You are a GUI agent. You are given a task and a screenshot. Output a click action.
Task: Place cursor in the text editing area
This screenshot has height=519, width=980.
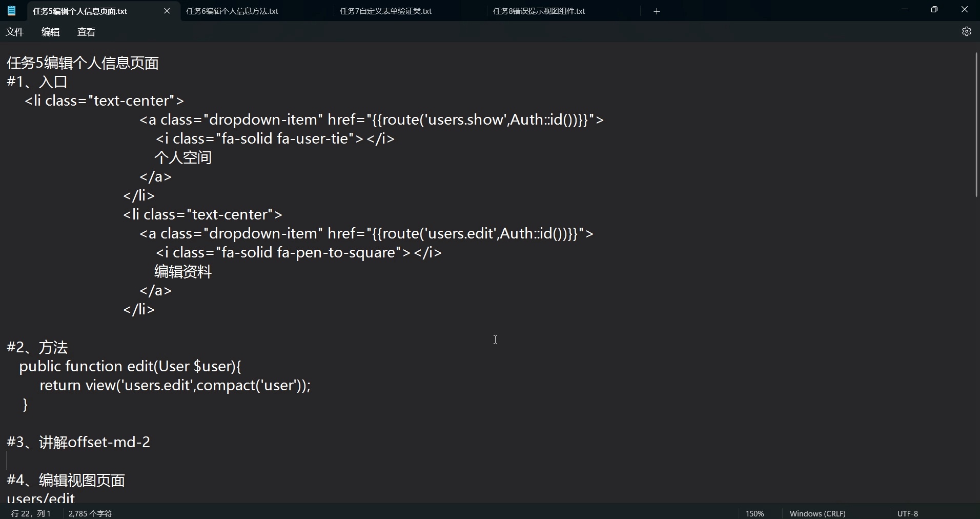495,340
